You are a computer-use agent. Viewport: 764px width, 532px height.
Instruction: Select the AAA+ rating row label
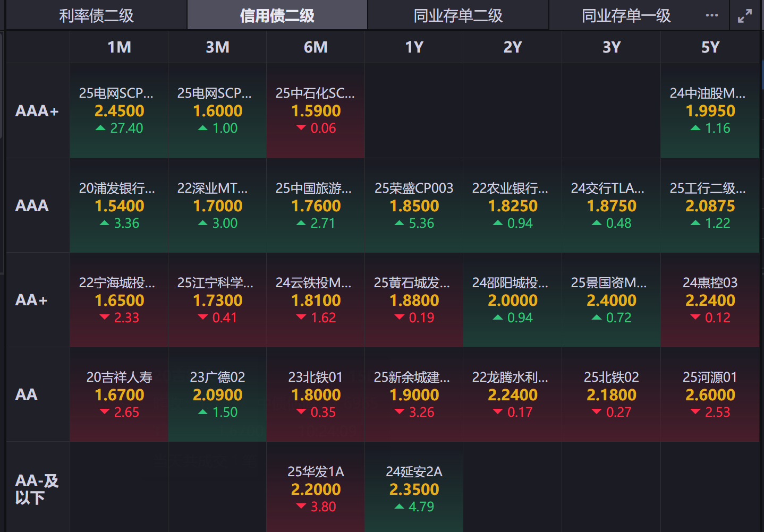click(x=37, y=111)
